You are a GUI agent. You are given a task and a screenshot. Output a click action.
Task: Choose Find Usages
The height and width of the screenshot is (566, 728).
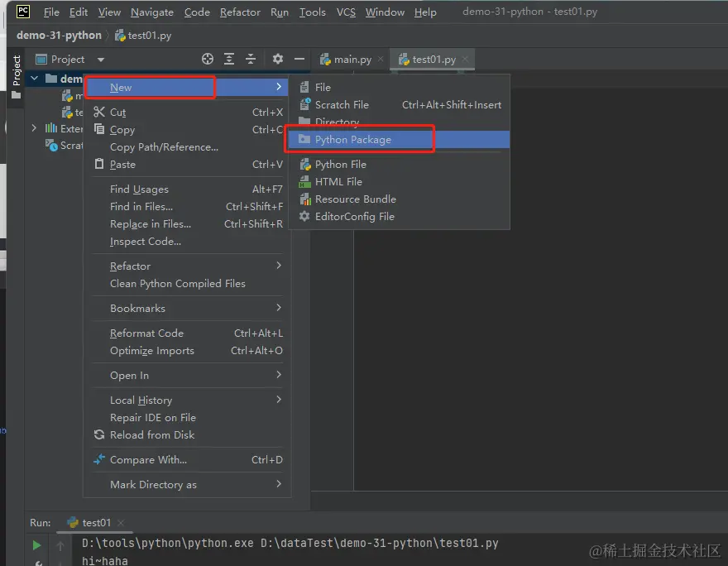(188, 189)
